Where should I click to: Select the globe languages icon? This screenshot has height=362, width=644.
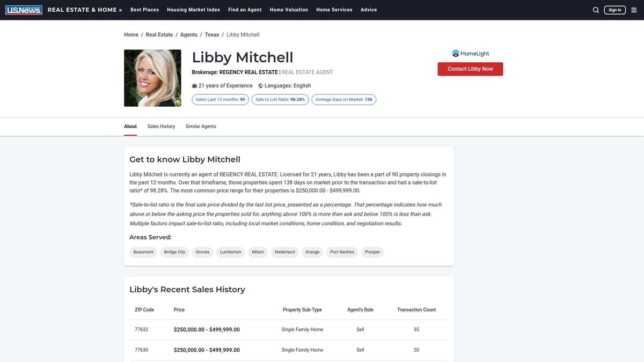(260, 85)
